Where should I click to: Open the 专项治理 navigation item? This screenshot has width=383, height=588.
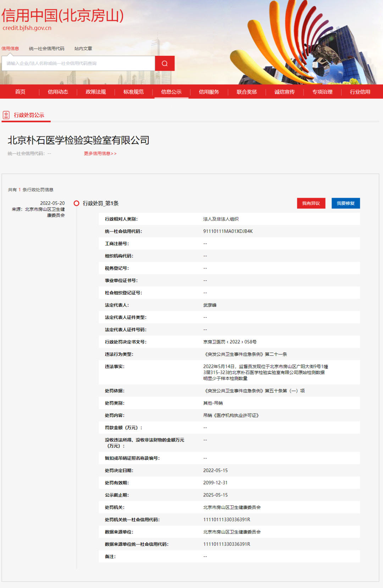pyautogui.click(x=322, y=92)
